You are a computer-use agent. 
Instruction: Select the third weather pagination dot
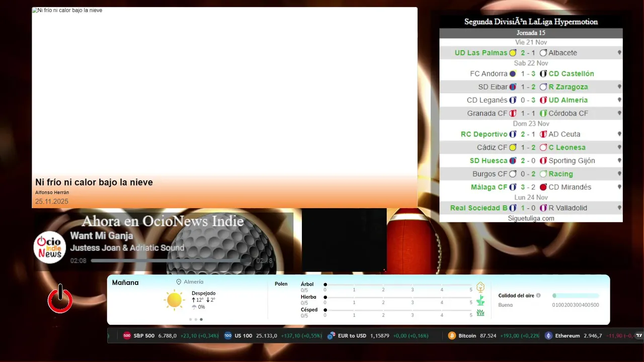point(201,319)
